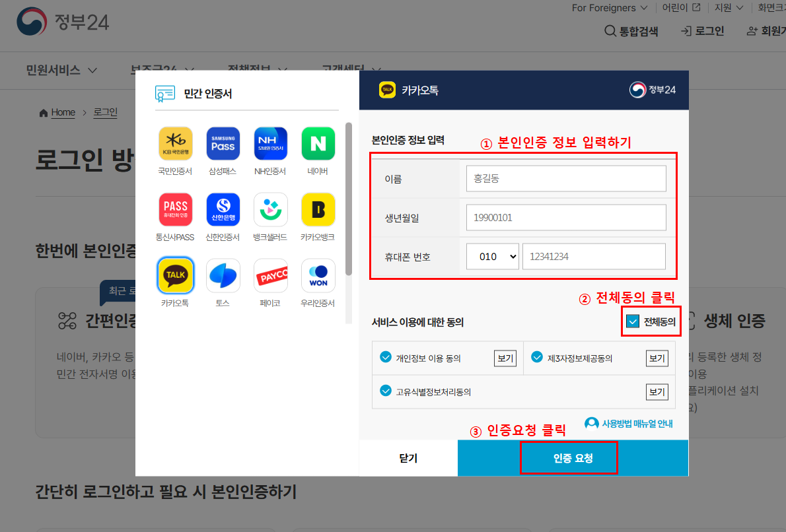Click the 민간 인증서 certificate icon
This screenshot has height=532, width=786.
pyautogui.click(x=165, y=94)
